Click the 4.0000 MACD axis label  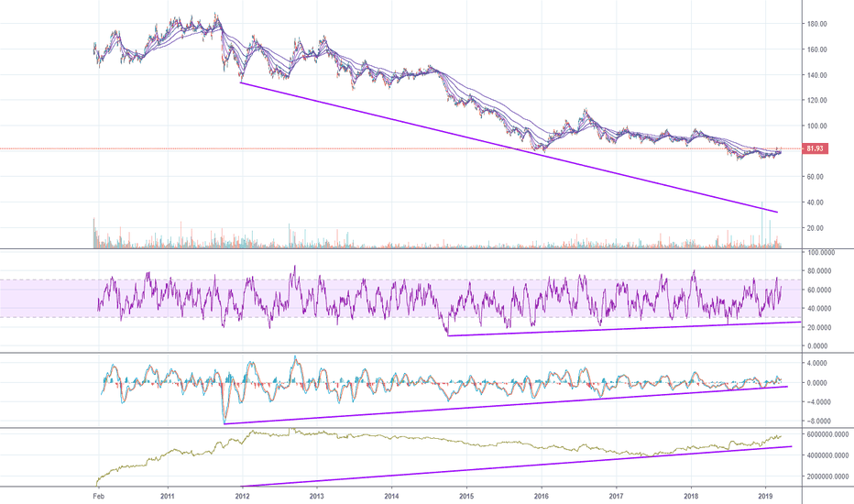click(817, 364)
